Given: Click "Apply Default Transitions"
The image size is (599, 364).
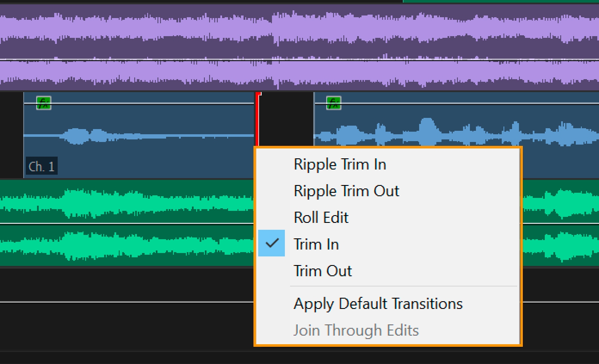Looking at the screenshot, I should pos(378,303).
